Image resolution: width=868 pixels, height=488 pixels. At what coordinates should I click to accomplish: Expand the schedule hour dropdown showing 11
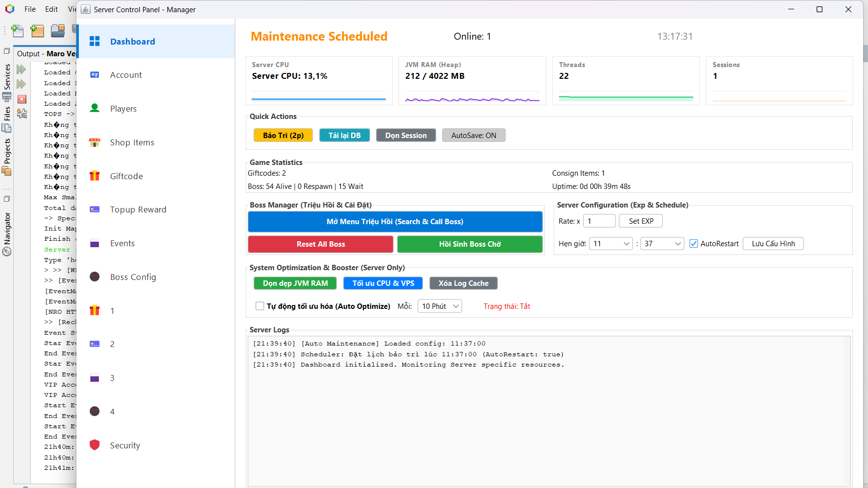click(611, 243)
